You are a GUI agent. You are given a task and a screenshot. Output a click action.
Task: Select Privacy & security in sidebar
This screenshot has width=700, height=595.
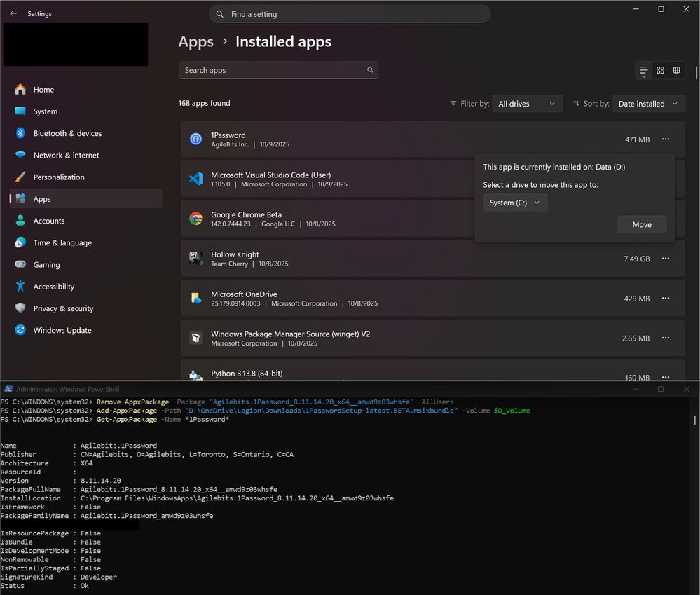coord(63,308)
